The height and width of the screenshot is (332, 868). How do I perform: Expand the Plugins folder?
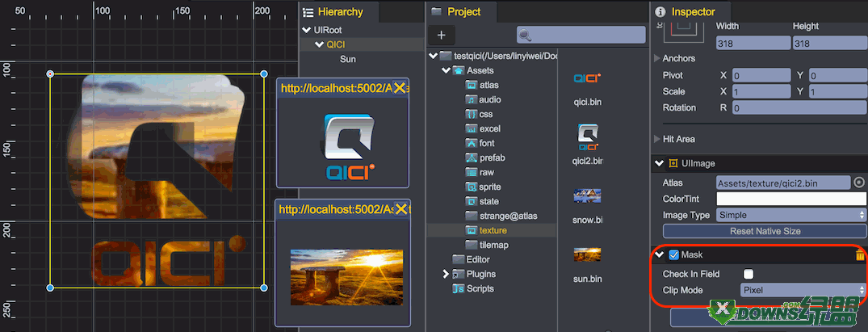(x=446, y=274)
